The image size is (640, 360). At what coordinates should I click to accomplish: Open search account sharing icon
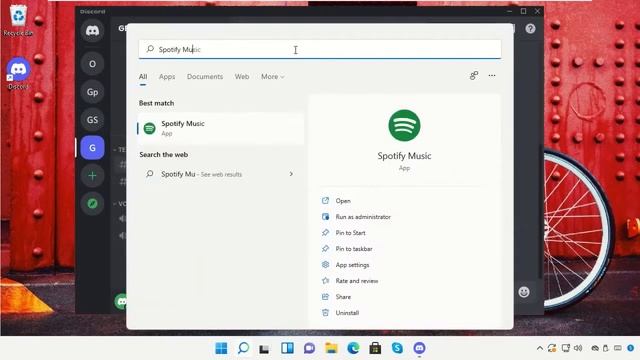coord(473,76)
